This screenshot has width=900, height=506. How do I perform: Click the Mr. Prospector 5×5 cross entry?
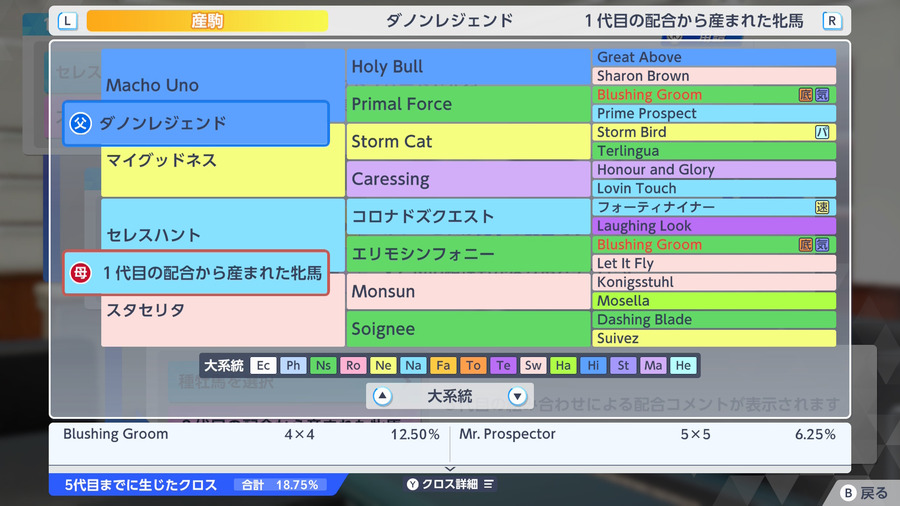click(x=647, y=434)
